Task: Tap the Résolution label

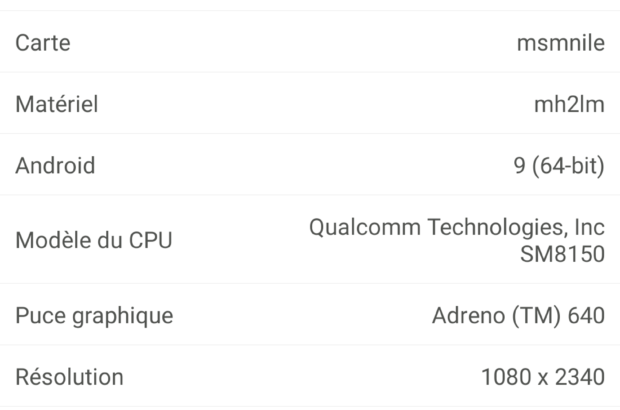Action: coord(69,377)
